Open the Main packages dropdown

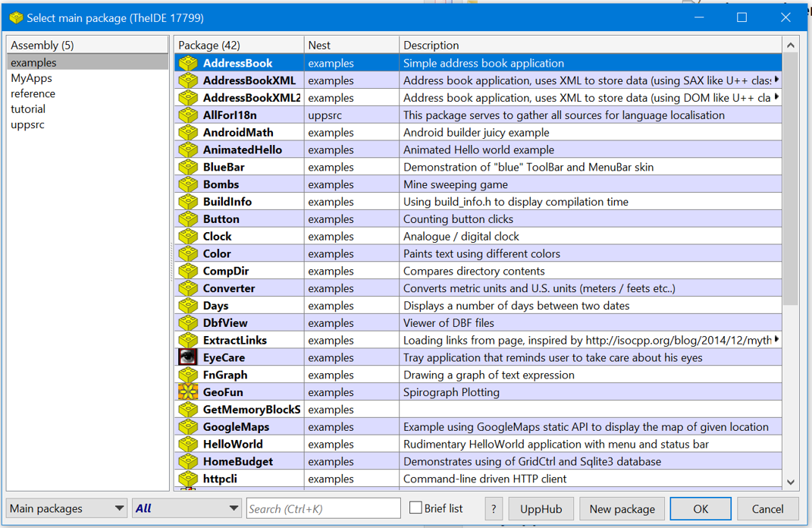[67, 508]
